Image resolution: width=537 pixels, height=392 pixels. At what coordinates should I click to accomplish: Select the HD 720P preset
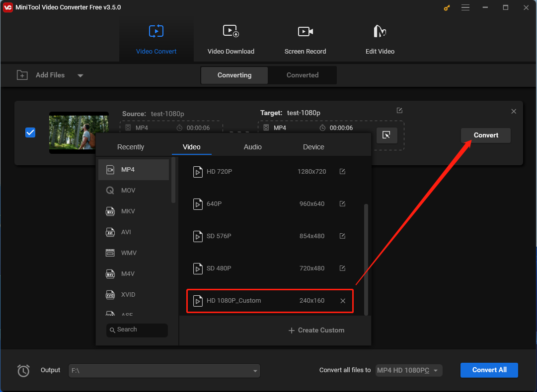[x=270, y=172]
